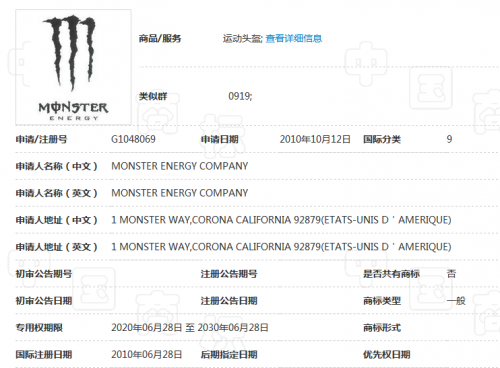Open the 查看详细信息 link
500x368 pixels.
294,38
